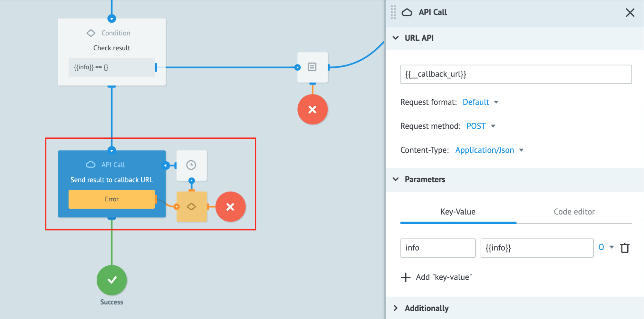
Task: Open the type dropdown next to the {{info}} value
Action: click(x=606, y=247)
